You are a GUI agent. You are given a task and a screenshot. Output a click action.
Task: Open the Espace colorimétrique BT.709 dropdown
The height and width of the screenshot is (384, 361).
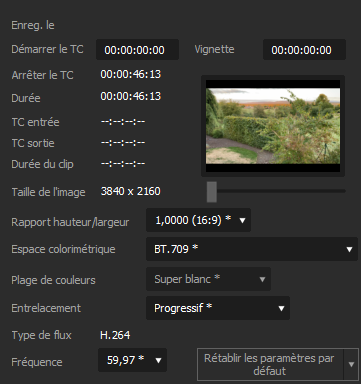coord(252,249)
